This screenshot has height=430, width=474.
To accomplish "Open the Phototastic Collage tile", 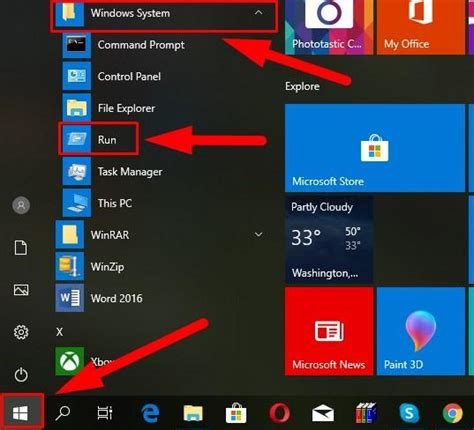I will click(x=329, y=27).
